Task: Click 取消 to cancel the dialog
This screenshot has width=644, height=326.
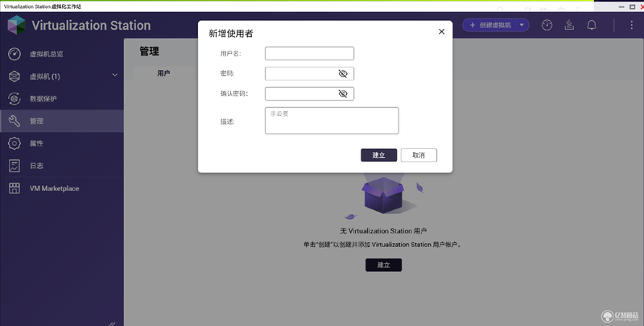Action: point(419,155)
